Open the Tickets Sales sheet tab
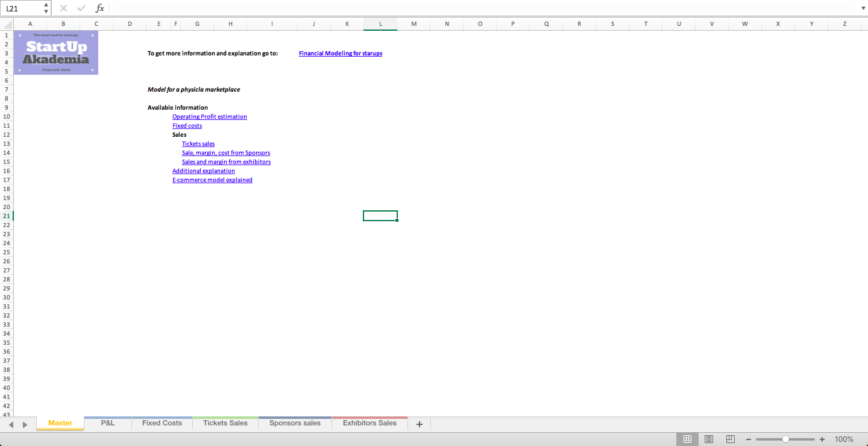 (225, 423)
